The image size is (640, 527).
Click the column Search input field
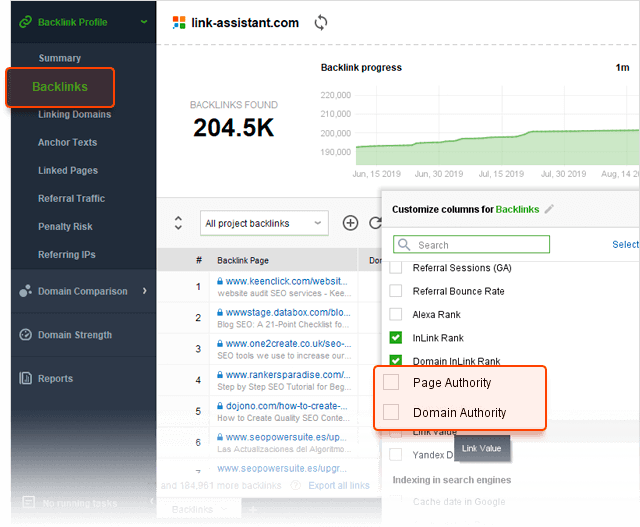[x=471, y=245]
